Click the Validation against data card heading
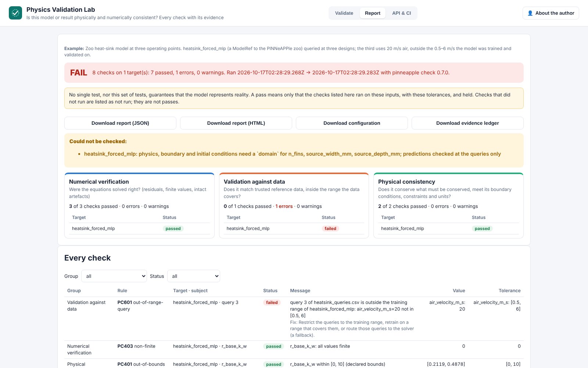 tap(254, 181)
